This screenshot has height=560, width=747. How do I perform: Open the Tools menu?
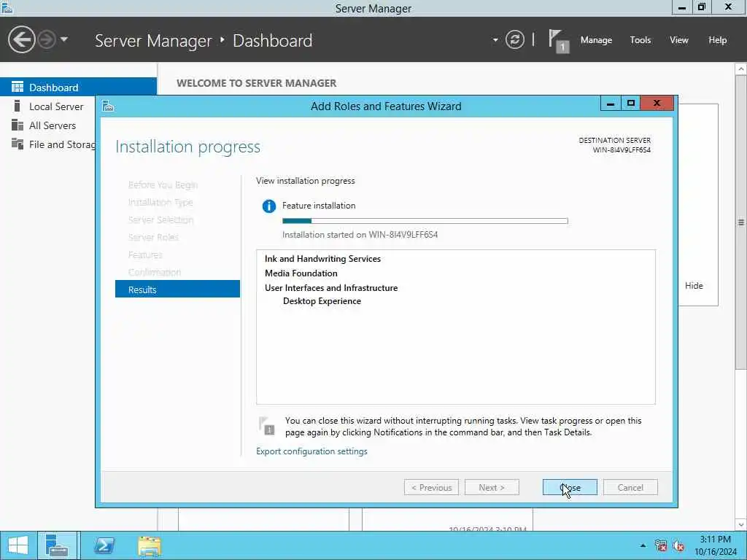click(640, 40)
